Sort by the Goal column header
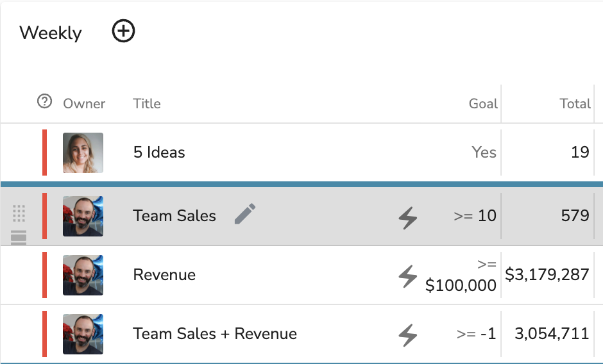 pos(483,103)
